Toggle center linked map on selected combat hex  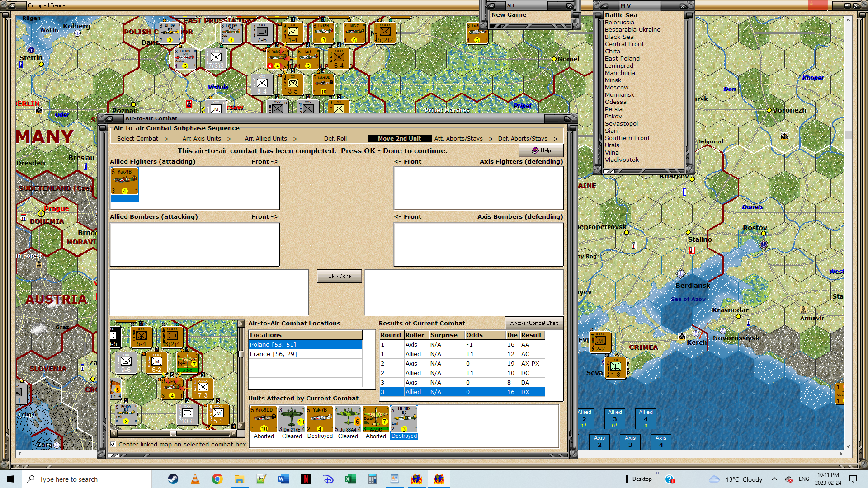coord(113,444)
